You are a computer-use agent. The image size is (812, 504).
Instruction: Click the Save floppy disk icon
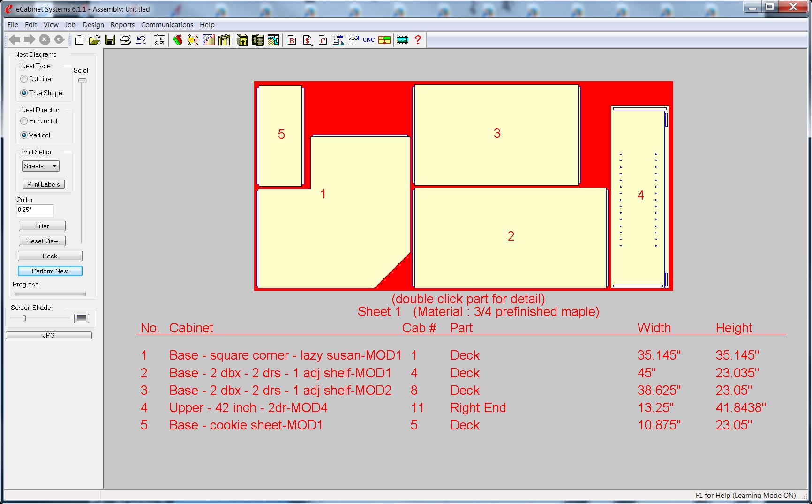[110, 40]
